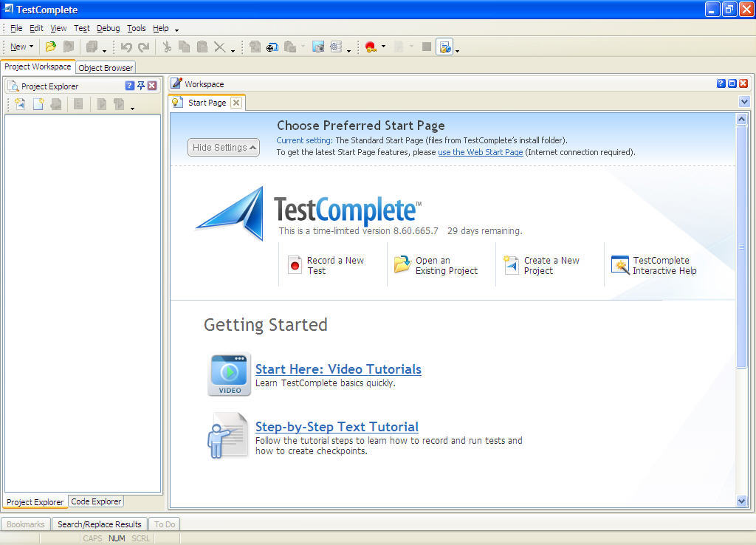The image size is (756, 545).
Task: Open the To Do tab
Action: click(x=165, y=524)
